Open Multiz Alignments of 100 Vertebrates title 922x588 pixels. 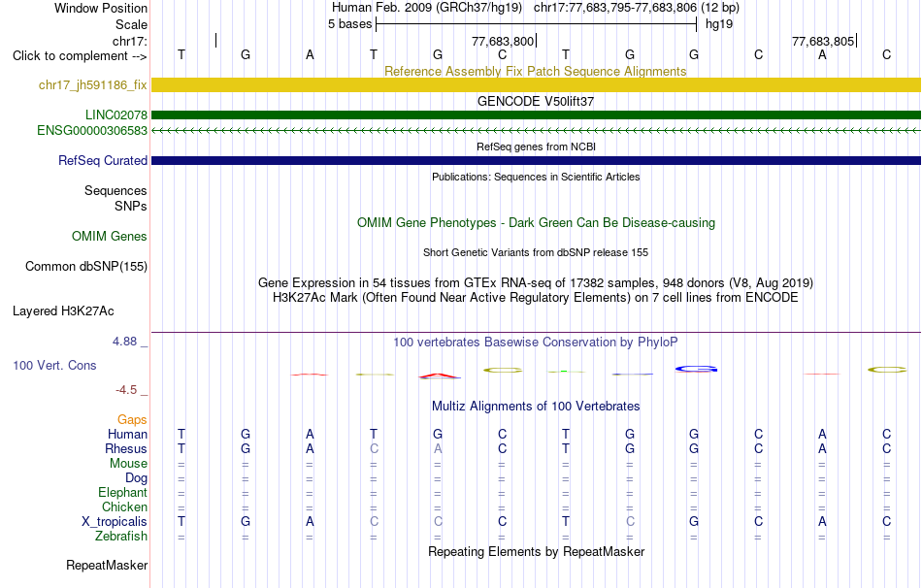536,407
